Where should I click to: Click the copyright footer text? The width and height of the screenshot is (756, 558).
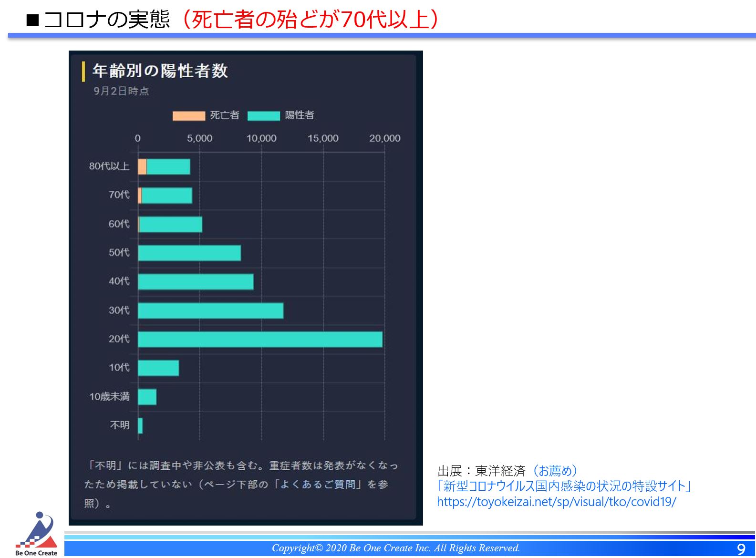(x=396, y=548)
